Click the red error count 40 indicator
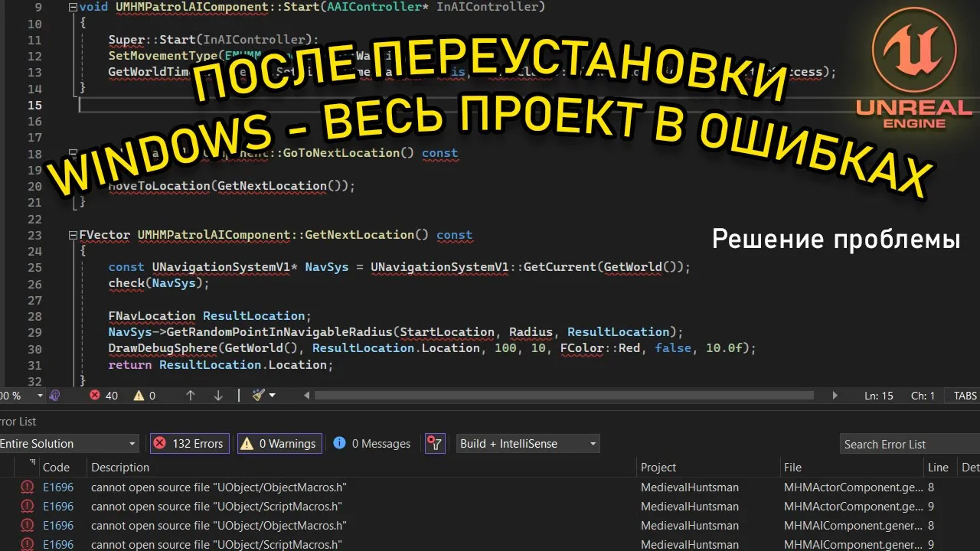The image size is (980, 551). click(103, 396)
